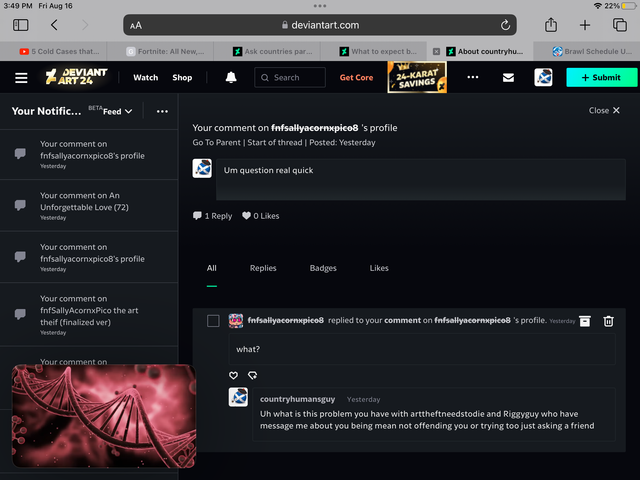Archive the reply notification
Viewport: 640px width, 480px height.
(585, 321)
